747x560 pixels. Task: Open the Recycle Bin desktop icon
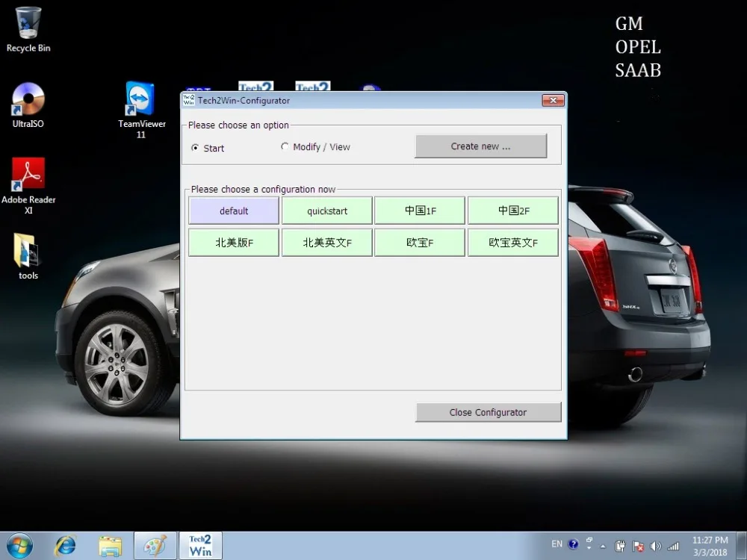(x=28, y=30)
